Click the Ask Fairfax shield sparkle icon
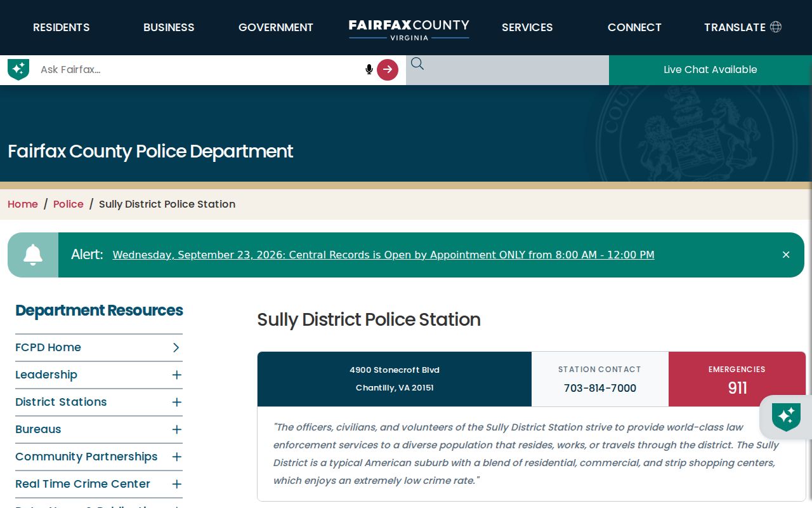This screenshot has height=508, width=812. (x=18, y=69)
